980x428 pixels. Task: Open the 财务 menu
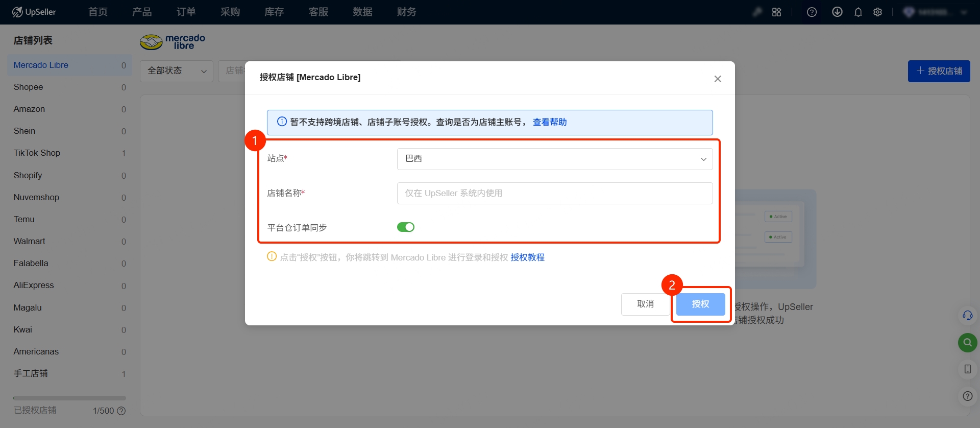point(406,12)
